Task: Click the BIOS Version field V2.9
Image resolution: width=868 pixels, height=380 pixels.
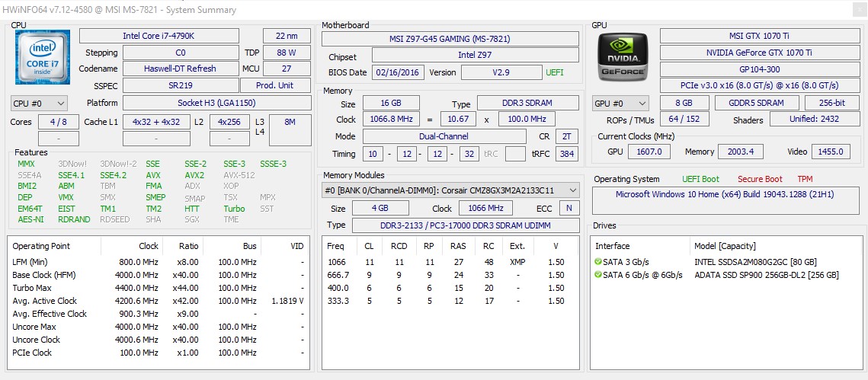Action: click(501, 72)
